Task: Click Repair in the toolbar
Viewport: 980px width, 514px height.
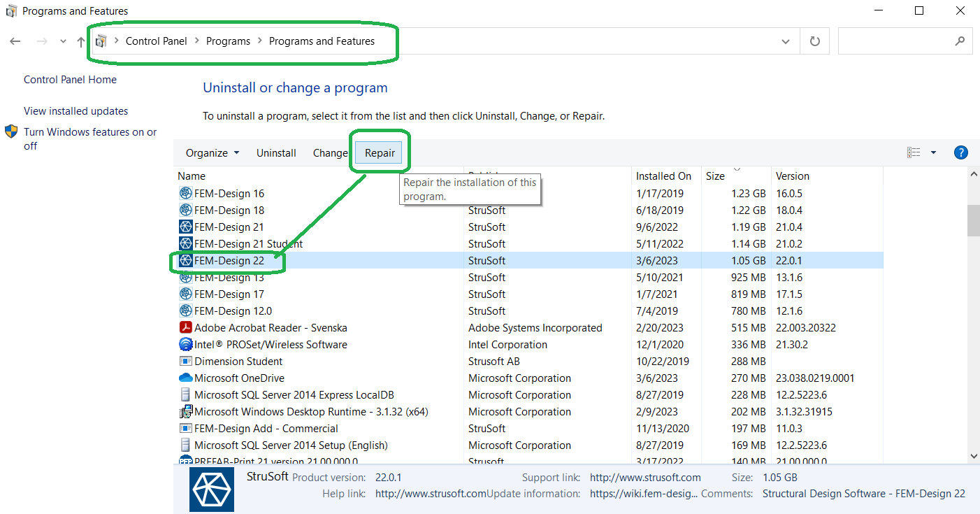Action: (x=380, y=153)
